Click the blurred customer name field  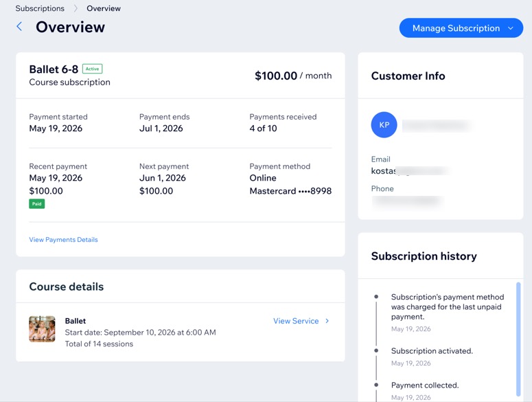pos(437,125)
